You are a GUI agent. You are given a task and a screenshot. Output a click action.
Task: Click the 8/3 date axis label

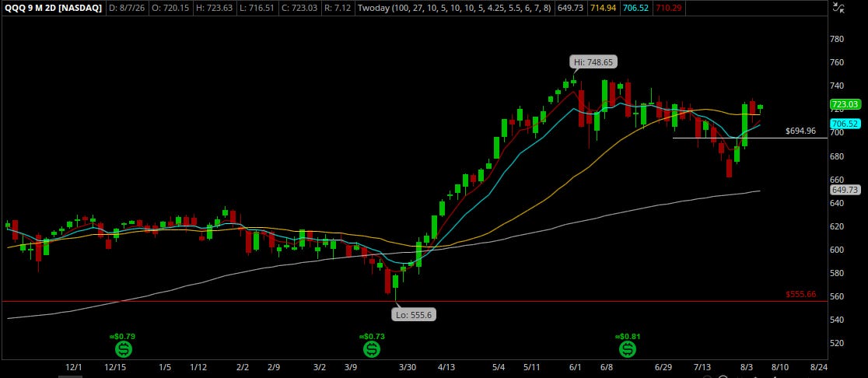pyautogui.click(x=747, y=367)
